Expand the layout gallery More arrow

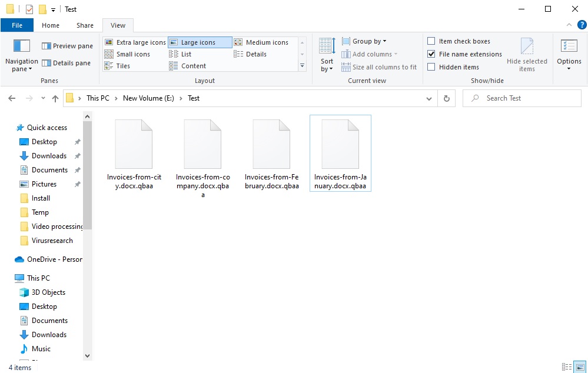click(303, 66)
